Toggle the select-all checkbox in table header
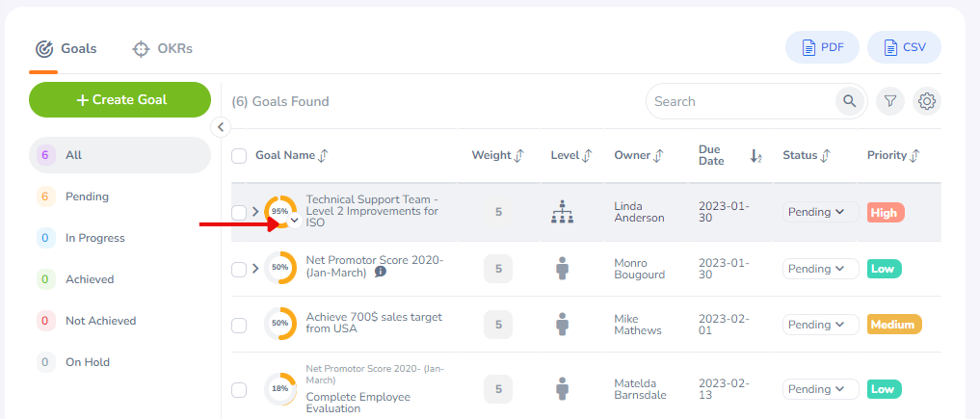 tap(239, 155)
